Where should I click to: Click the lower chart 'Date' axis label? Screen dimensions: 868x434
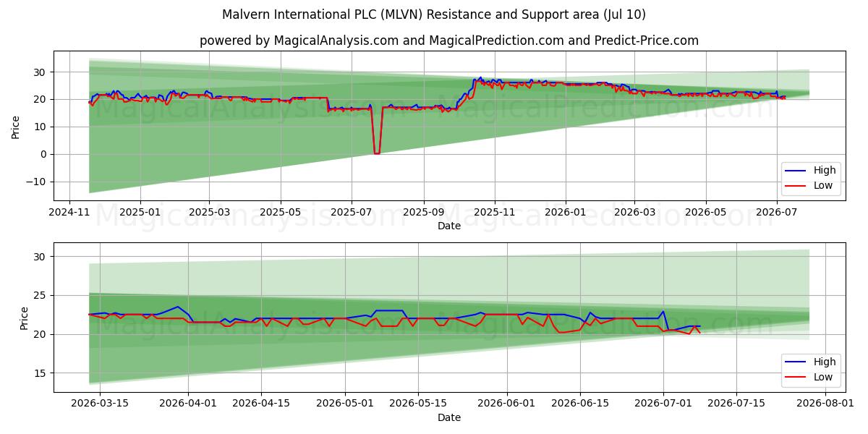click(x=449, y=417)
